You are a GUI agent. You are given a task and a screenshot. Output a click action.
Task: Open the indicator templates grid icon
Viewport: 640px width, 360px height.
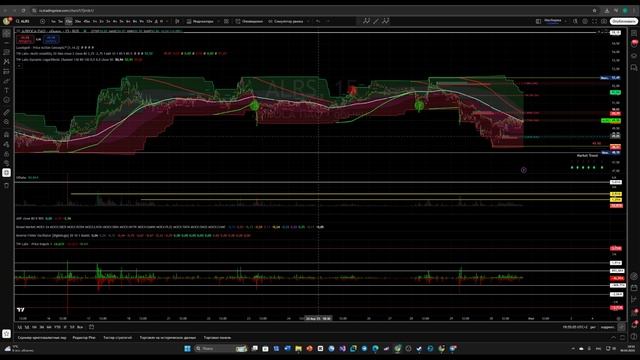(x=226, y=21)
